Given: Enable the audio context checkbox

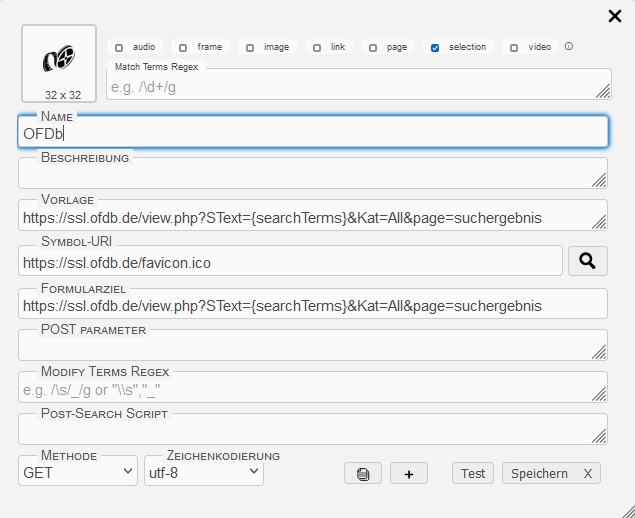Looking at the screenshot, I should coord(119,47).
